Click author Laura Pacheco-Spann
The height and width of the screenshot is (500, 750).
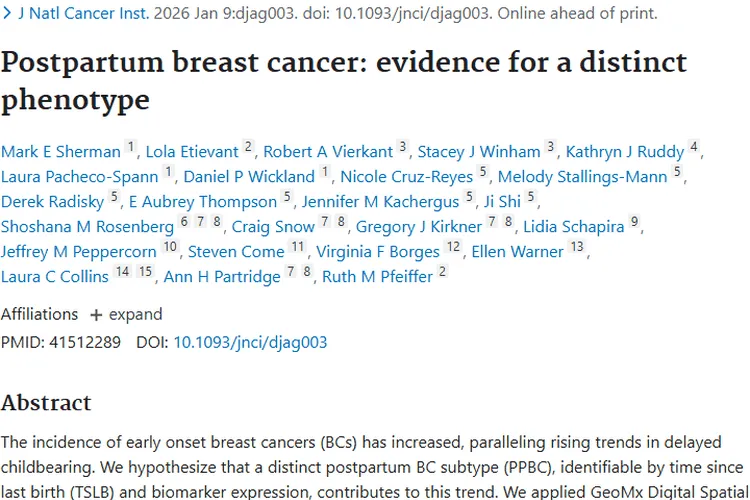click(x=80, y=177)
